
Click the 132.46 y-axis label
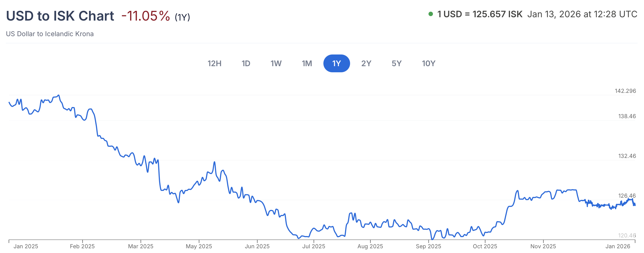(627, 156)
